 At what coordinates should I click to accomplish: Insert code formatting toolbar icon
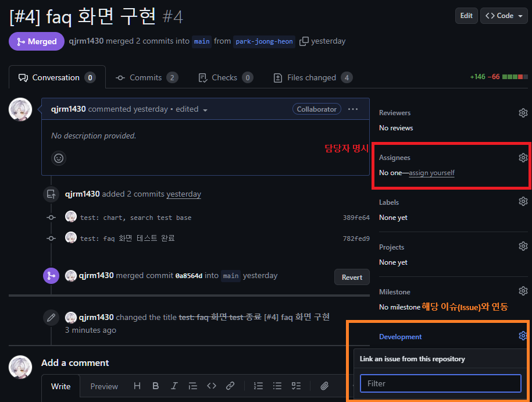click(212, 386)
